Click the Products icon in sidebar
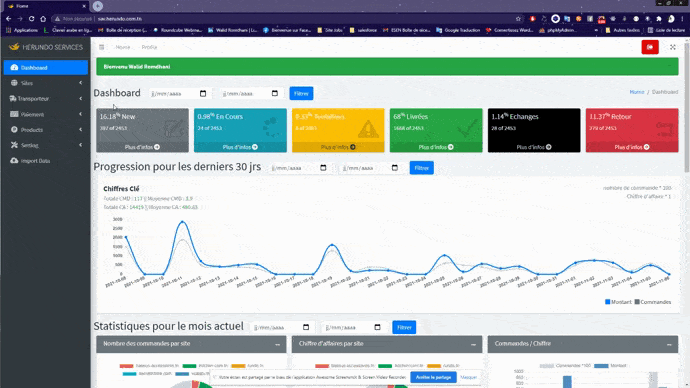Screen dimensions: 690x388 pyautogui.click(x=14, y=130)
